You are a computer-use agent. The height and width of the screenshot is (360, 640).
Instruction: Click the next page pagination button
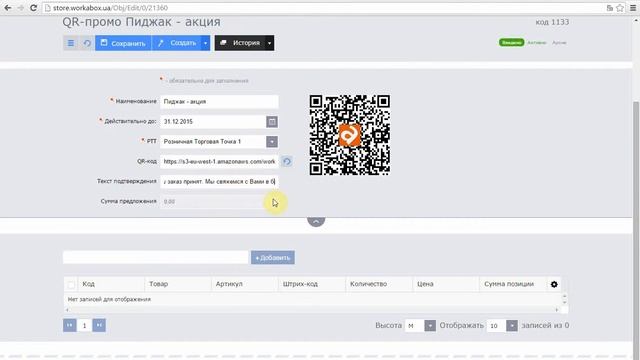point(99,325)
